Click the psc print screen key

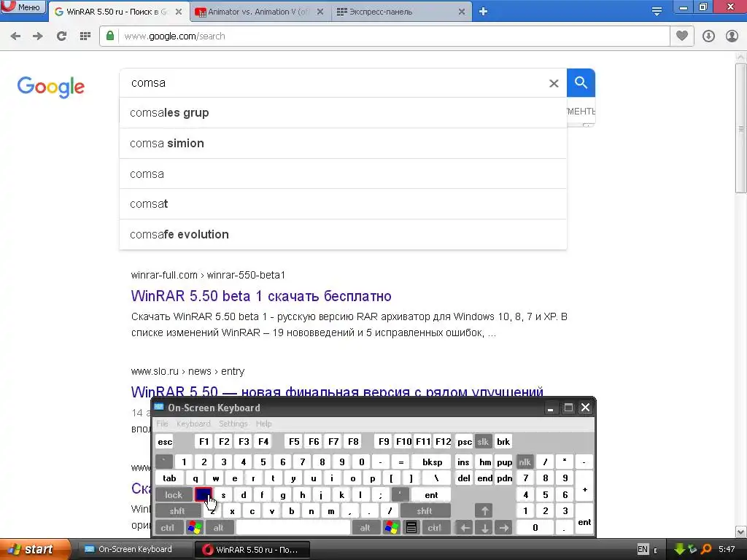click(465, 442)
